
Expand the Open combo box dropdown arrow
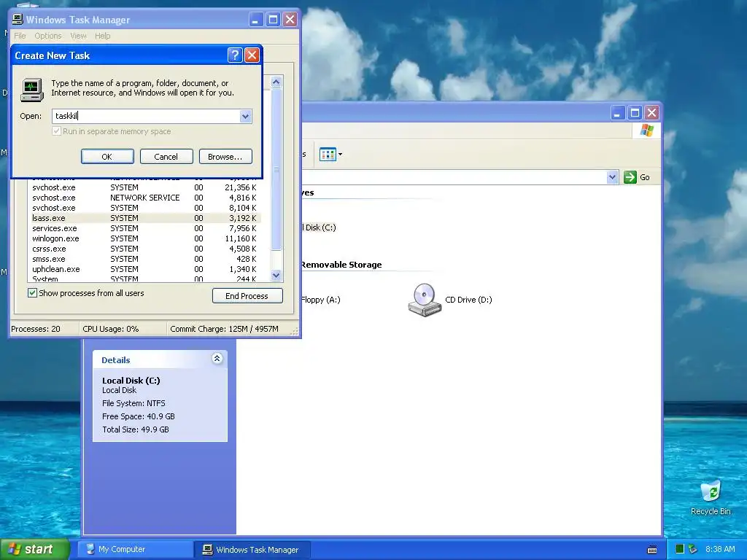[245, 116]
